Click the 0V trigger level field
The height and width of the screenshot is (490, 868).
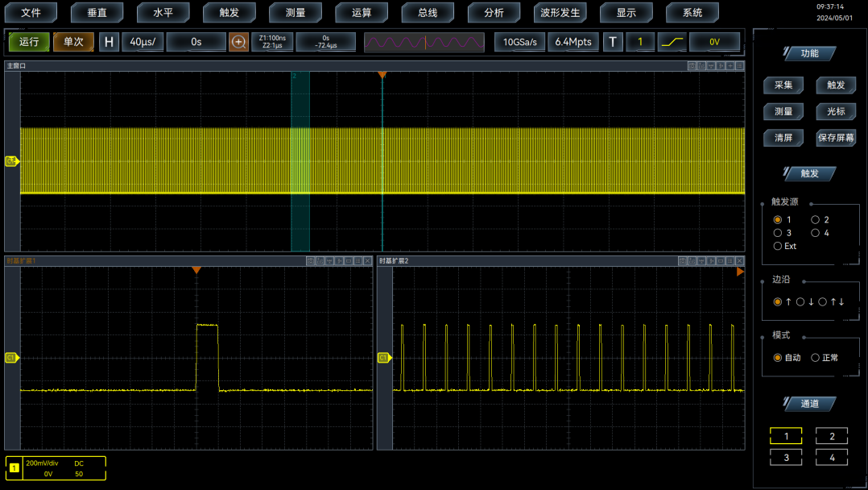714,42
